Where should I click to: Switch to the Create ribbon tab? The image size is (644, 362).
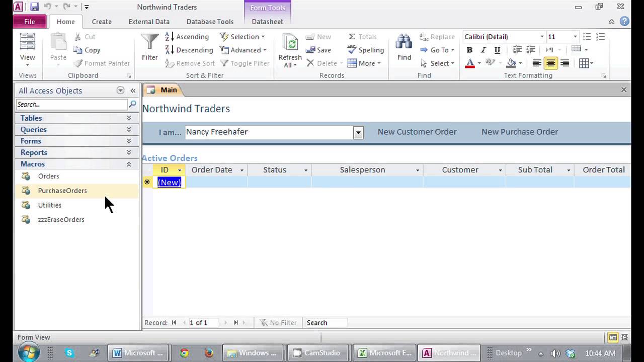(102, 22)
